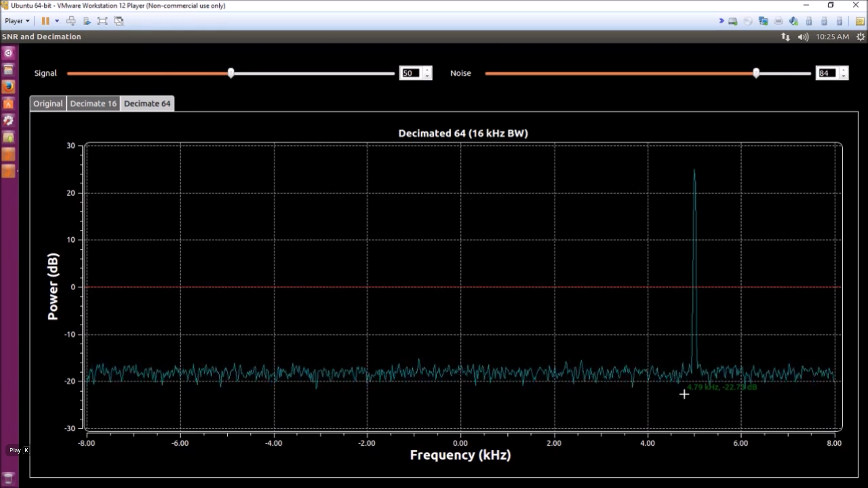Enter full screen mode icon
Image resolution: width=868 pixels, height=488 pixels.
coord(103,21)
